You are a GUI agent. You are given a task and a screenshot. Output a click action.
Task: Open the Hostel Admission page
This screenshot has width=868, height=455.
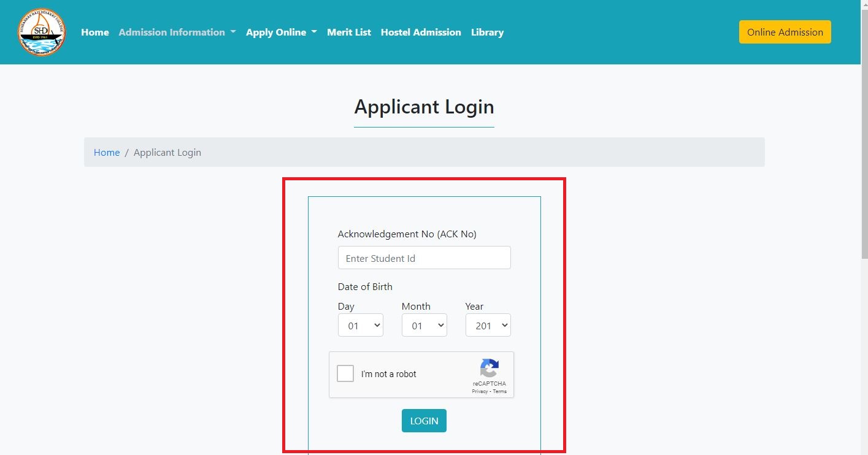(420, 32)
